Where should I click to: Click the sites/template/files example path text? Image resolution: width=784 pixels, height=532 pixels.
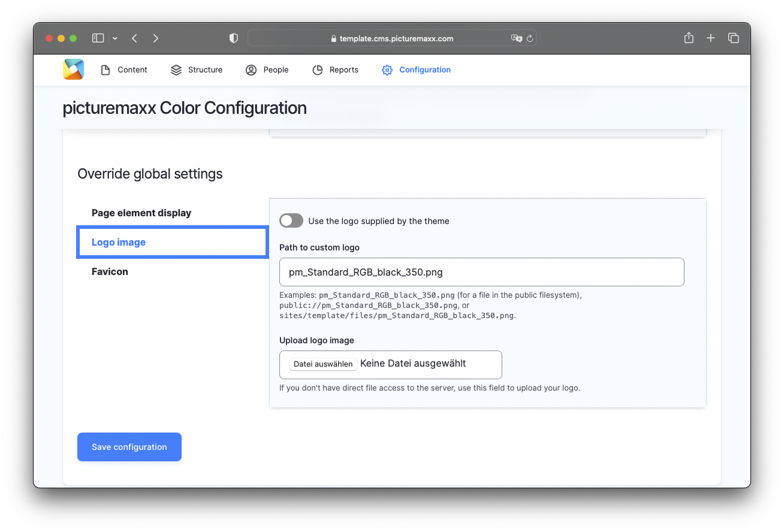tap(397, 315)
